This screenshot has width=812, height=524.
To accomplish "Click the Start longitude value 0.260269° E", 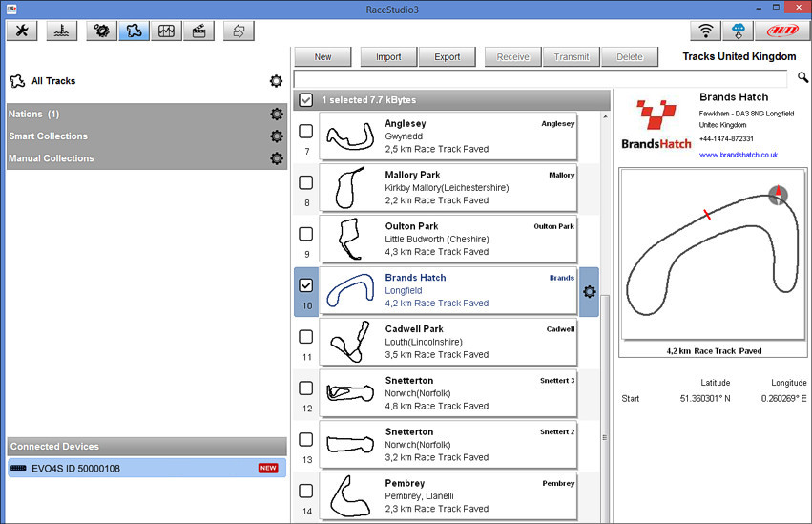I will (783, 399).
